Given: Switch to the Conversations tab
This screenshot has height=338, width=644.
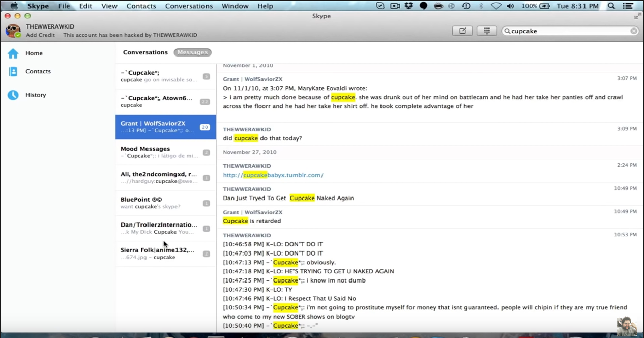Looking at the screenshot, I should coord(145,52).
